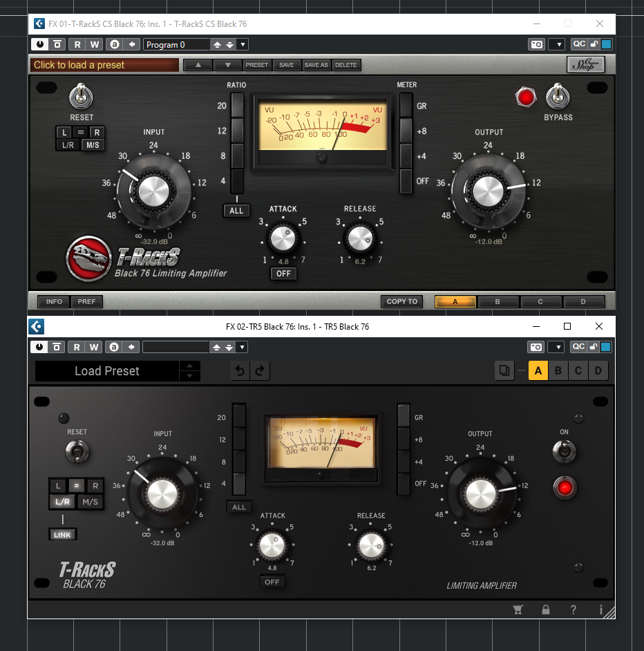Click the COPY TO button

pos(402,301)
